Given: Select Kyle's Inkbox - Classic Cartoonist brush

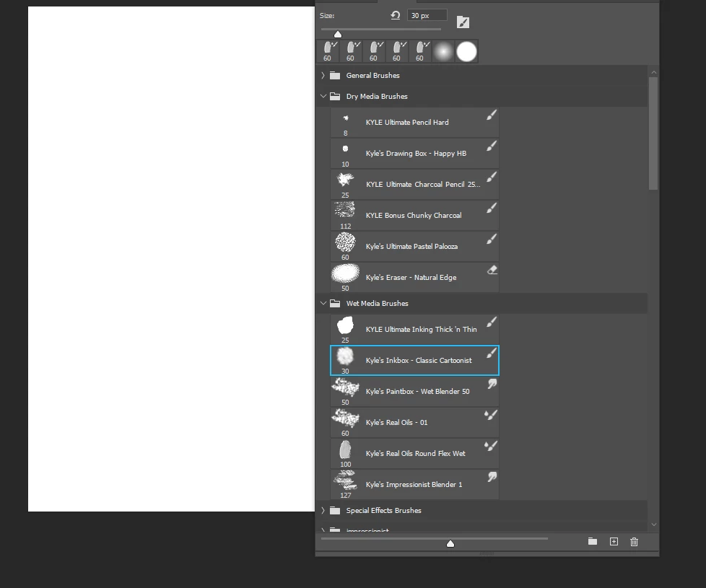Looking at the screenshot, I should point(414,360).
